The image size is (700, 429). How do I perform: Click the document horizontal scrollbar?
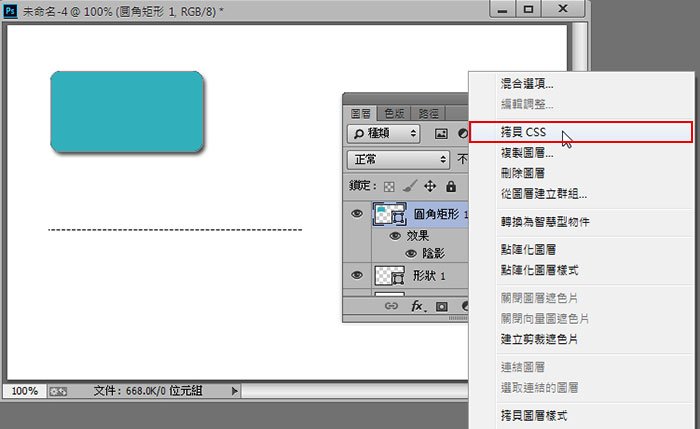355,392
